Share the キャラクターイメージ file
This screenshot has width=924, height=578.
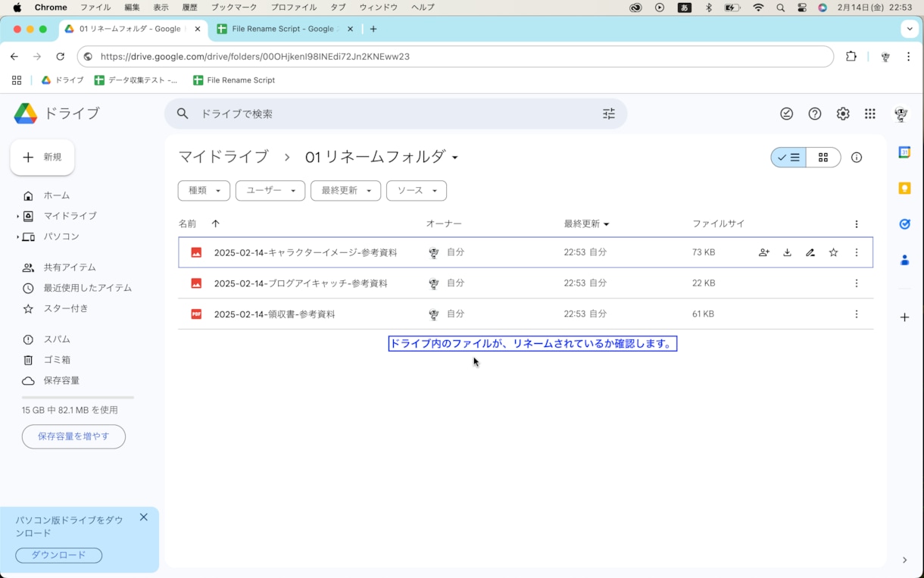pyautogui.click(x=764, y=252)
